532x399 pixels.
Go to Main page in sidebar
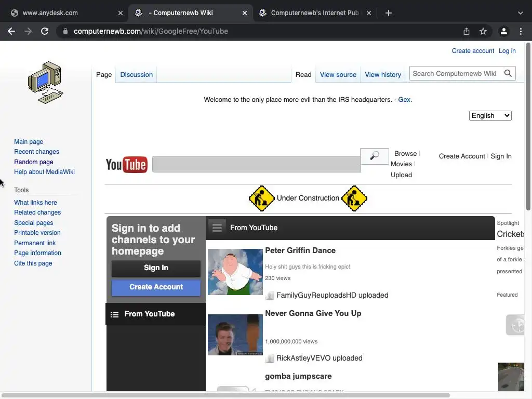tap(29, 142)
